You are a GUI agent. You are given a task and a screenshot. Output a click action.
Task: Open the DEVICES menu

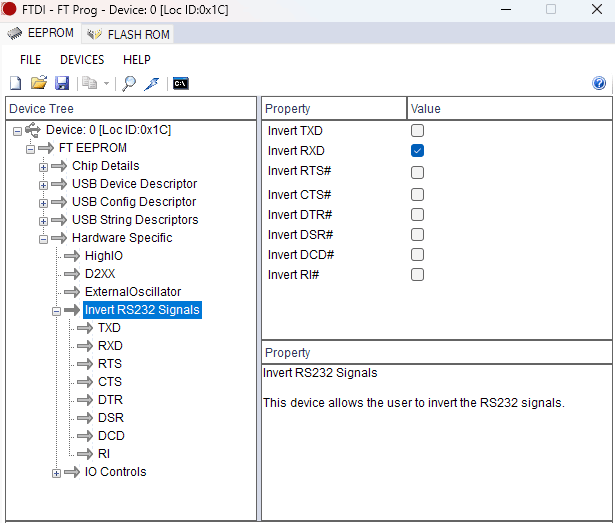82,60
